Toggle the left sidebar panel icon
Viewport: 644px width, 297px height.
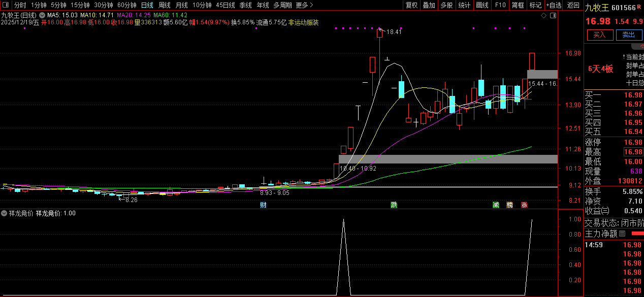(x=6, y=5)
